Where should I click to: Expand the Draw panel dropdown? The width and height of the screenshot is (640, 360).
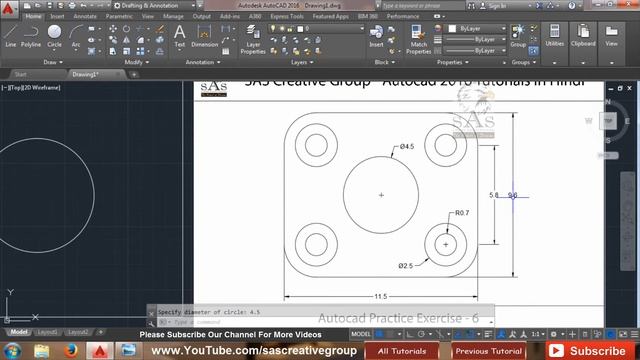(x=53, y=62)
